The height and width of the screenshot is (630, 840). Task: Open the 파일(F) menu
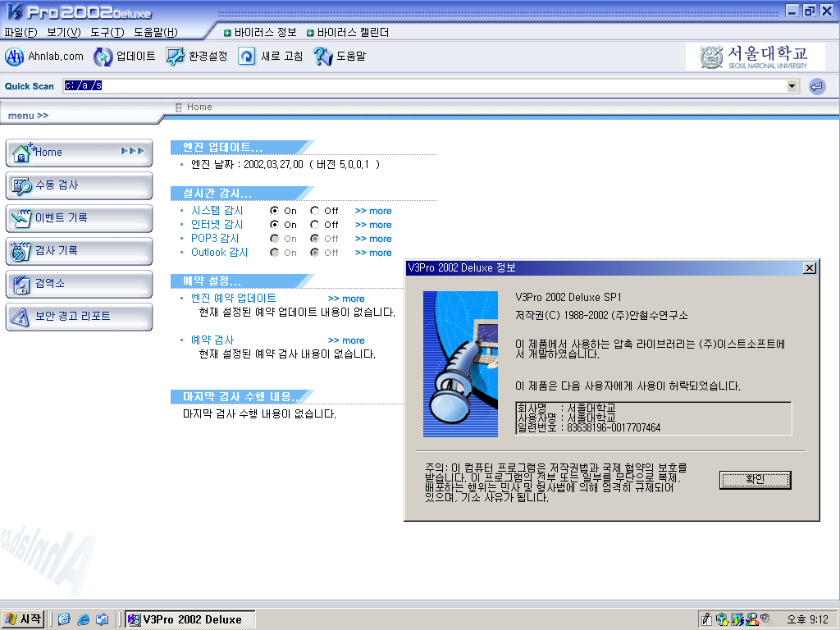tap(21, 33)
